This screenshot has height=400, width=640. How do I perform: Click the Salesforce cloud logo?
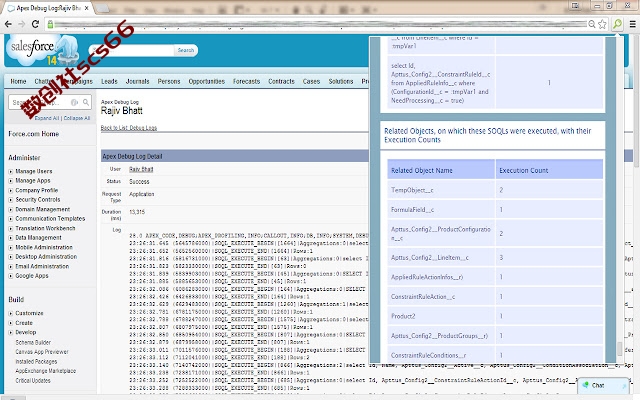pos(33,50)
